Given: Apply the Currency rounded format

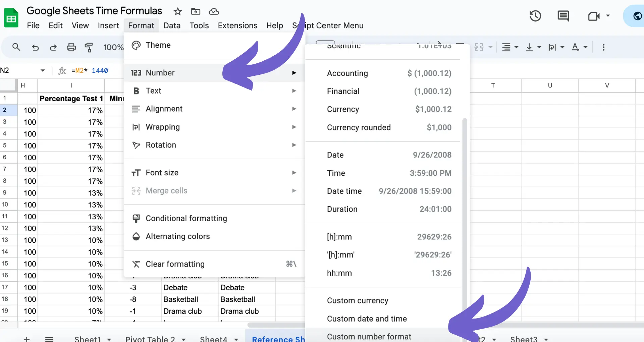Looking at the screenshot, I should click(x=384, y=127).
